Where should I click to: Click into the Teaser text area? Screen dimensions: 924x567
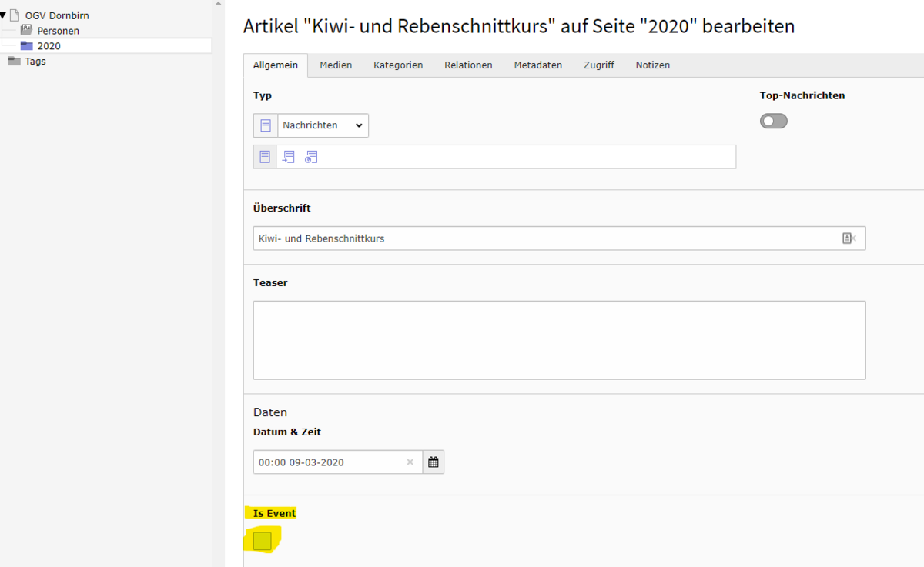559,340
